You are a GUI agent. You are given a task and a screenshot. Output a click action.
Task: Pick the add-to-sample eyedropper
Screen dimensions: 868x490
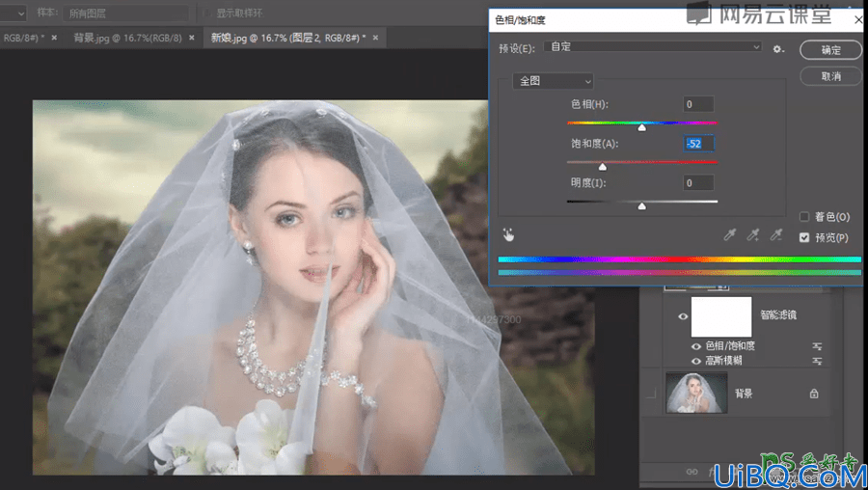(x=753, y=235)
